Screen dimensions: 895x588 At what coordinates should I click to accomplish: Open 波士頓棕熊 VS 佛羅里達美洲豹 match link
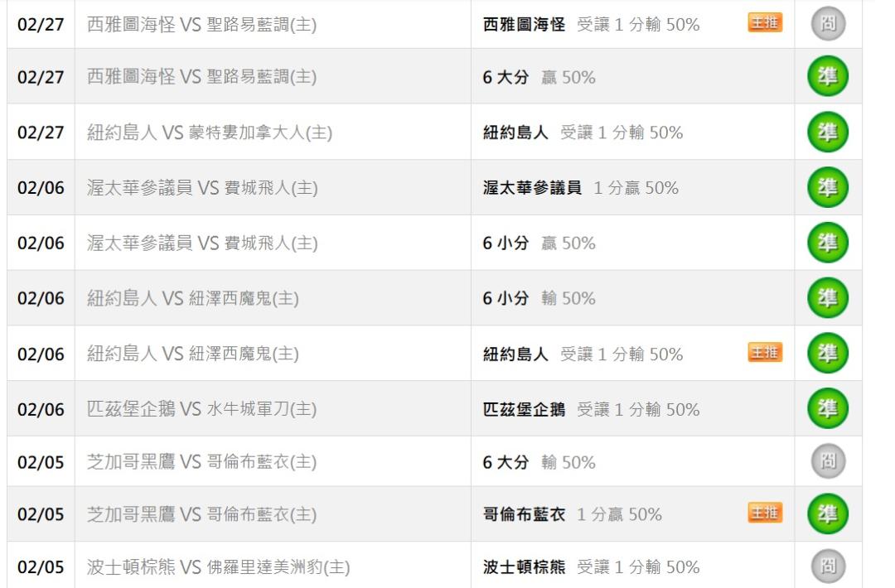coord(218,567)
